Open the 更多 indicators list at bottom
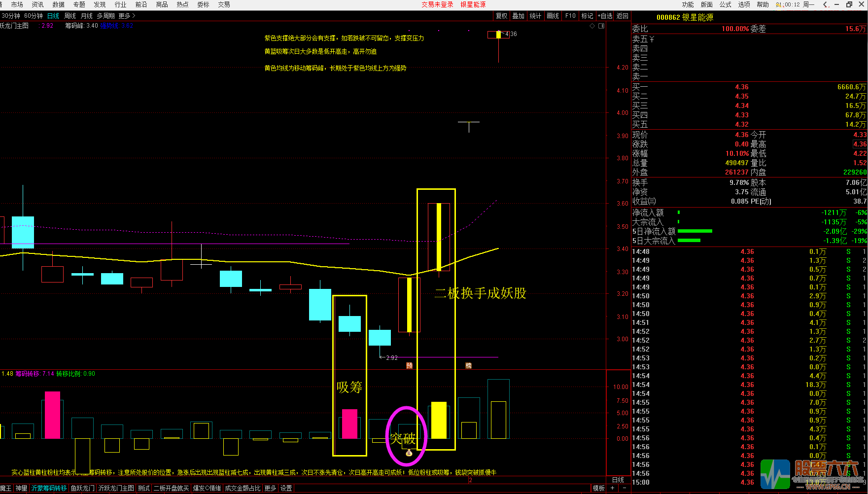 [x=270, y=488]
